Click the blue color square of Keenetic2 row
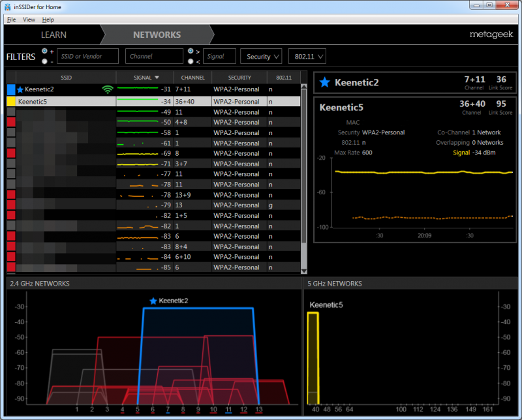Viewport: 522px width, 420px height. (10, 89)
